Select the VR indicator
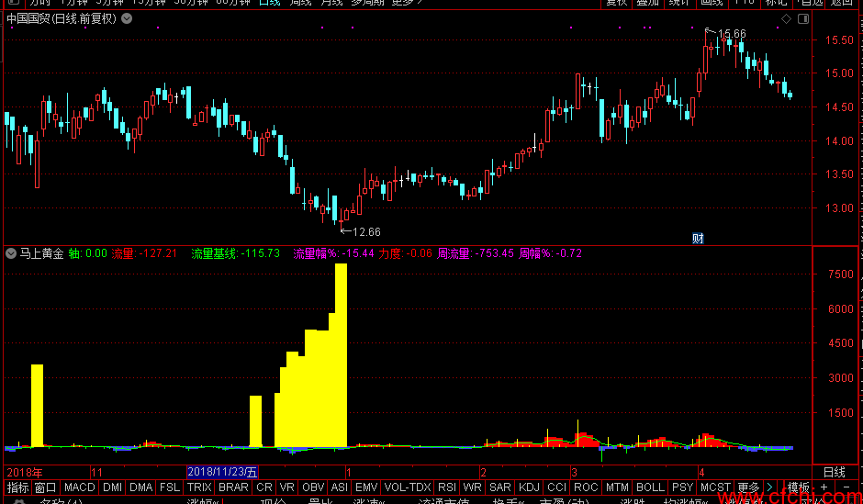This screenshot has height=504, width=863. [x=287, y=487]
